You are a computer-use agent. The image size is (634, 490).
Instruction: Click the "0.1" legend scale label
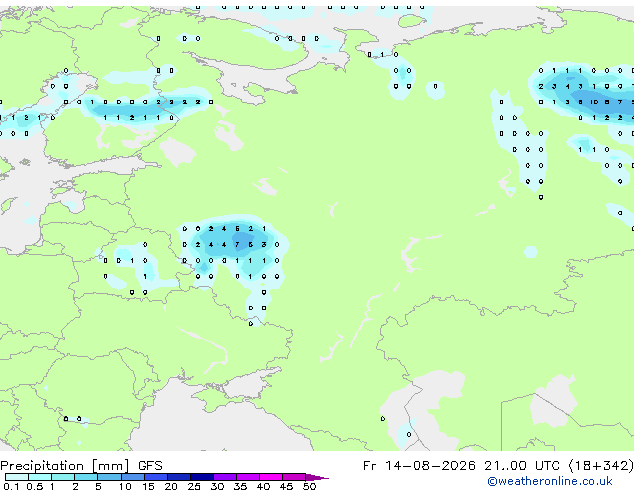(10, 486)
